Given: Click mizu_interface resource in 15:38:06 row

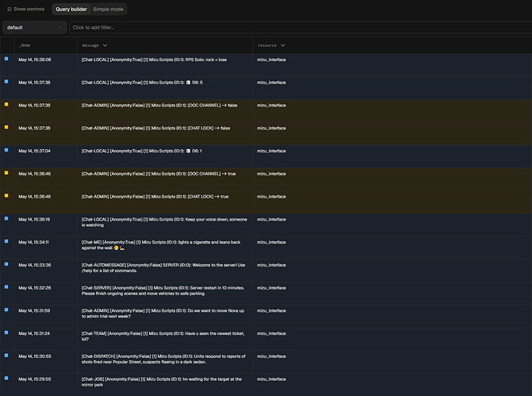Looking at the screenshot, I should click(x=271, y=60).
